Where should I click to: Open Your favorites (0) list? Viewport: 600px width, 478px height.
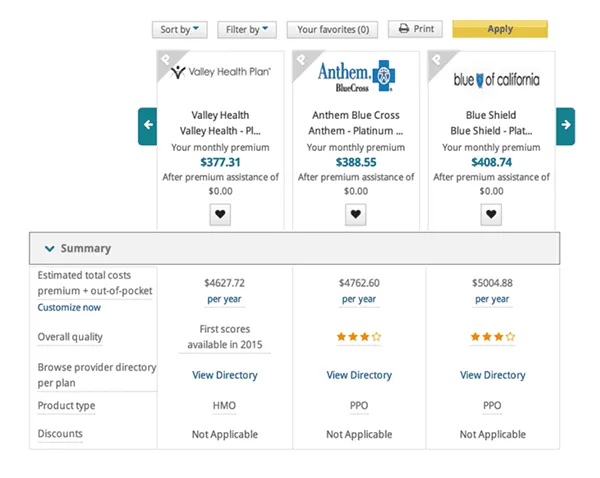coord(332,30)
